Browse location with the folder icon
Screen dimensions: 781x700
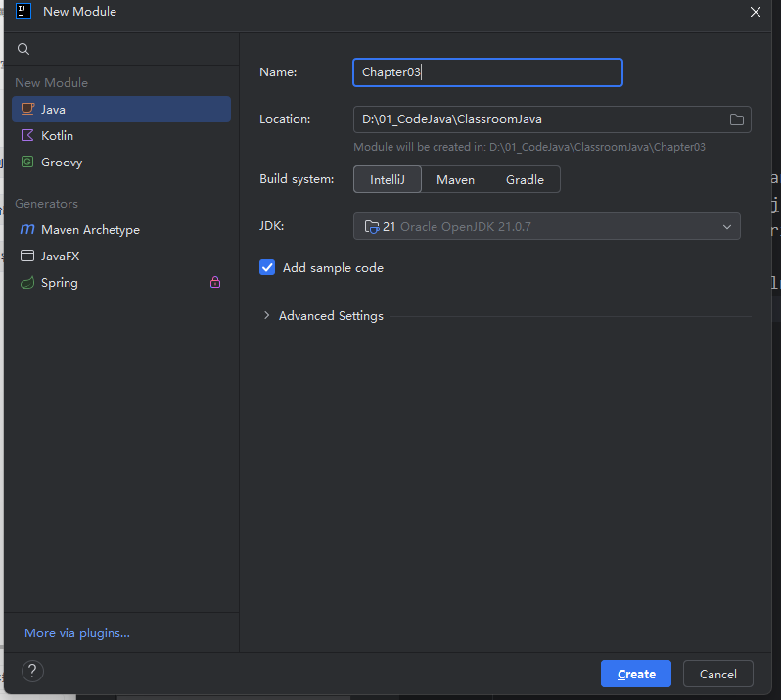(737, 119)
